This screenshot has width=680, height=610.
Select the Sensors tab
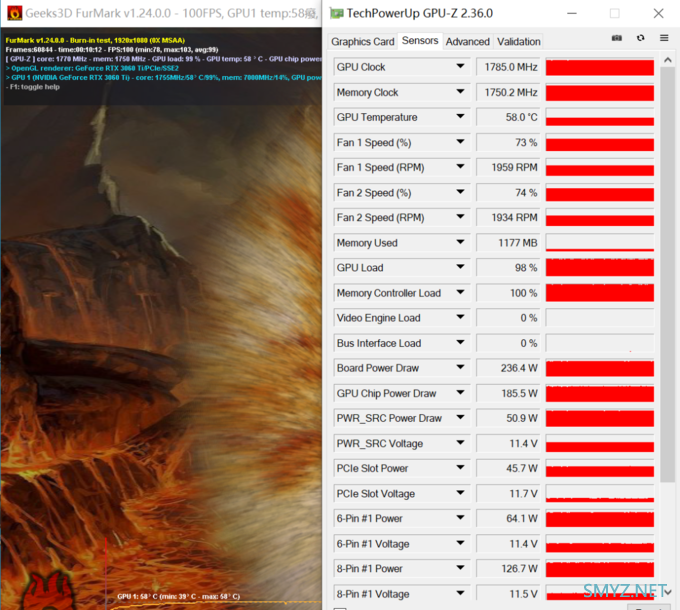click(x=420, y=41)
